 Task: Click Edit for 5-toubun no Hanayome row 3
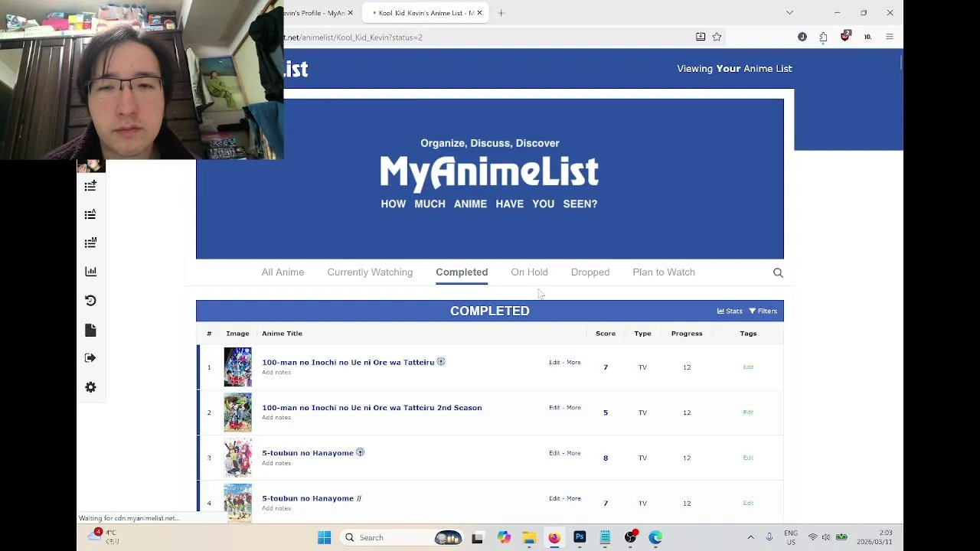tap(554, 453)
